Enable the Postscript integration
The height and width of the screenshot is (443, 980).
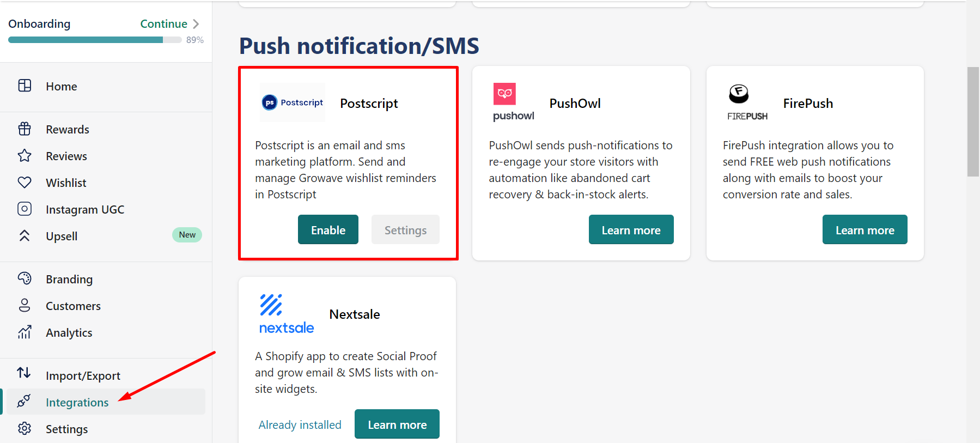pyautogui.click(x=328, y=229)
